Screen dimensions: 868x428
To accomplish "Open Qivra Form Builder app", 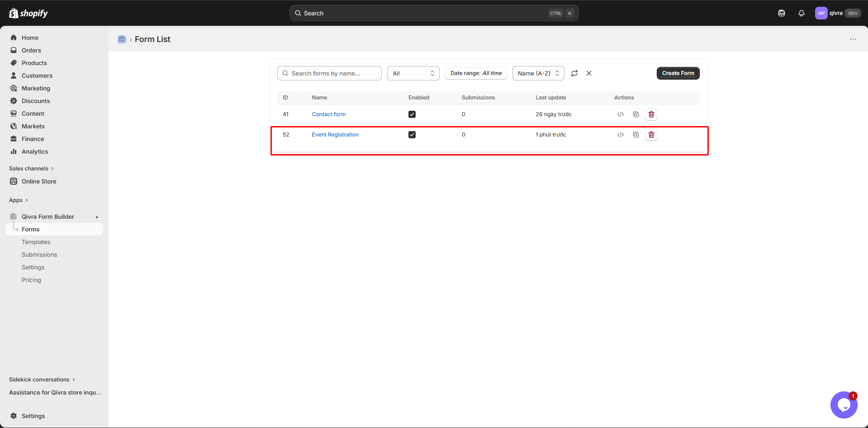I will [48, 216].
